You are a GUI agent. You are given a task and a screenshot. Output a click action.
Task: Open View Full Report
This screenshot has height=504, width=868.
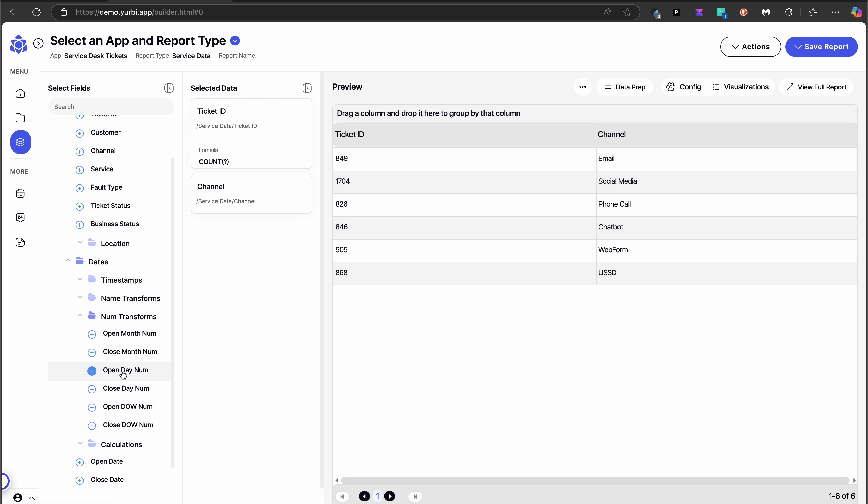(x=816, y=87)
